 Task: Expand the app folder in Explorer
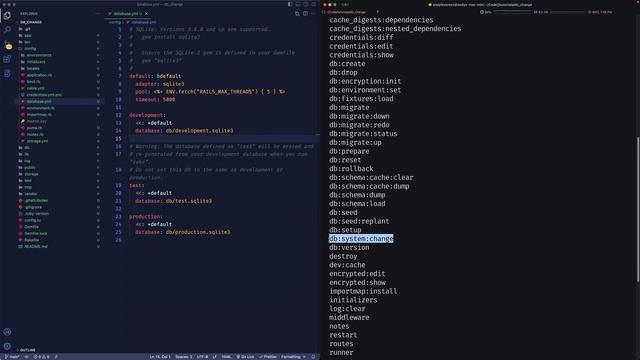click(27, 36)
